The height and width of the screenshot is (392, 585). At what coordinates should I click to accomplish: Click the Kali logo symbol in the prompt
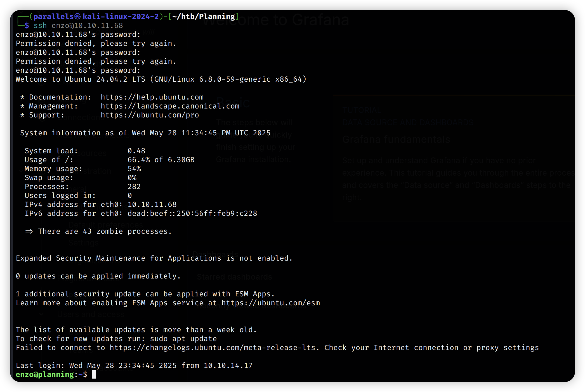pyautogui.click(x=77, y=17)
